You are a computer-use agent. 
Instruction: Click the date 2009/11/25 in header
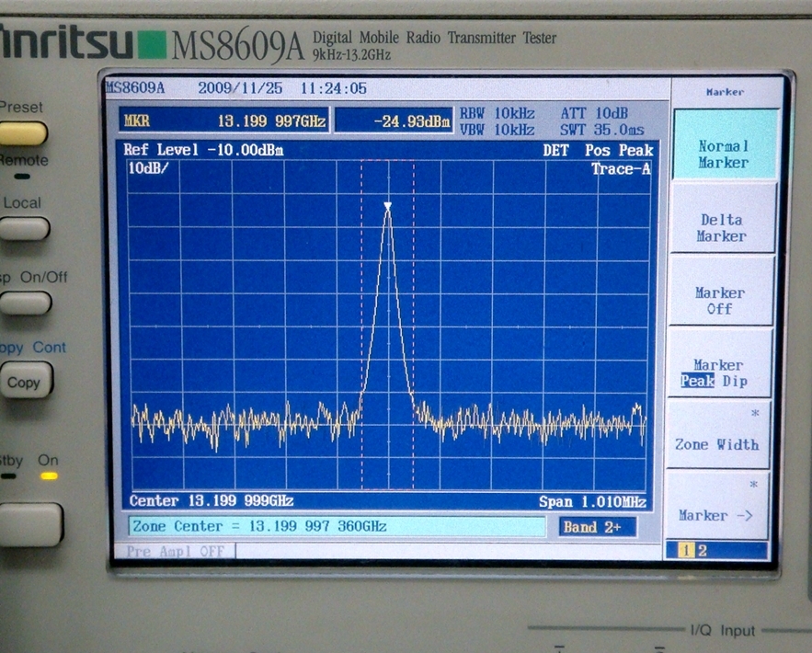coord(240,88)
